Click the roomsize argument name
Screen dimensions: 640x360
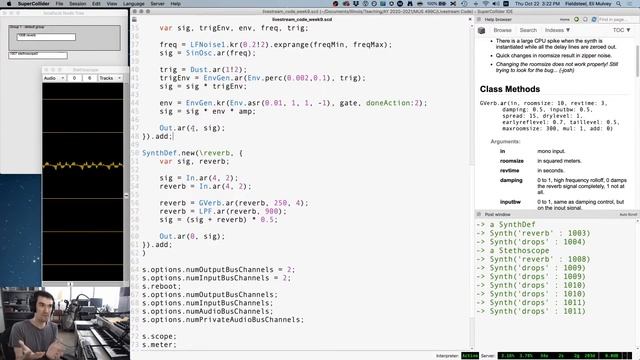click(x=512, y=161)
